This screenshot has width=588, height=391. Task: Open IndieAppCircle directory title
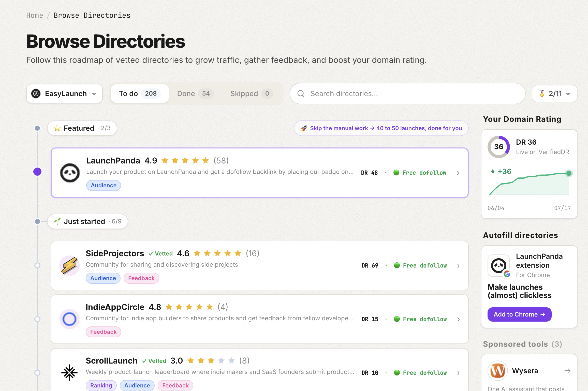tap(115, 307)
